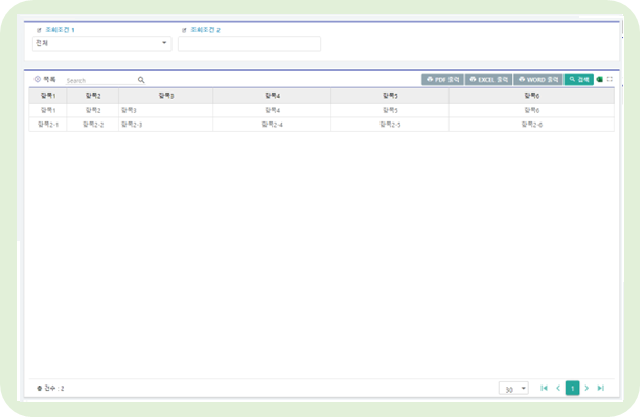Select the first row cell 컬럼2

pos(93,110)
